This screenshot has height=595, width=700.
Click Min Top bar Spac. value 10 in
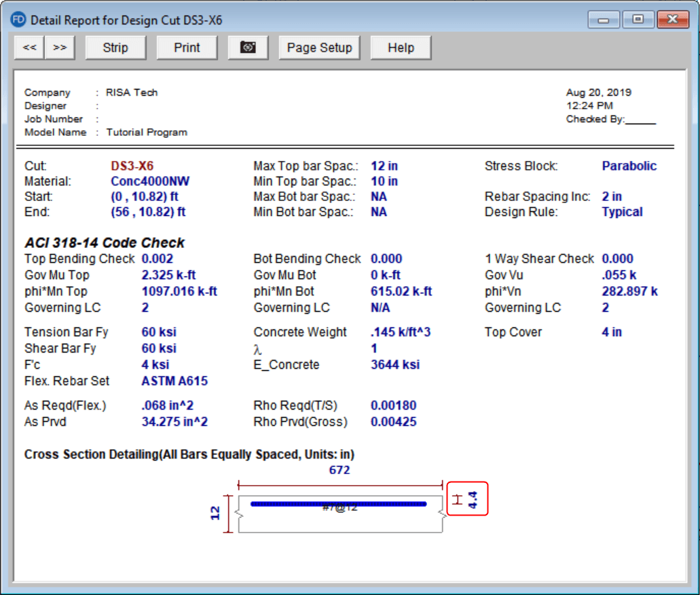point(384,181)
